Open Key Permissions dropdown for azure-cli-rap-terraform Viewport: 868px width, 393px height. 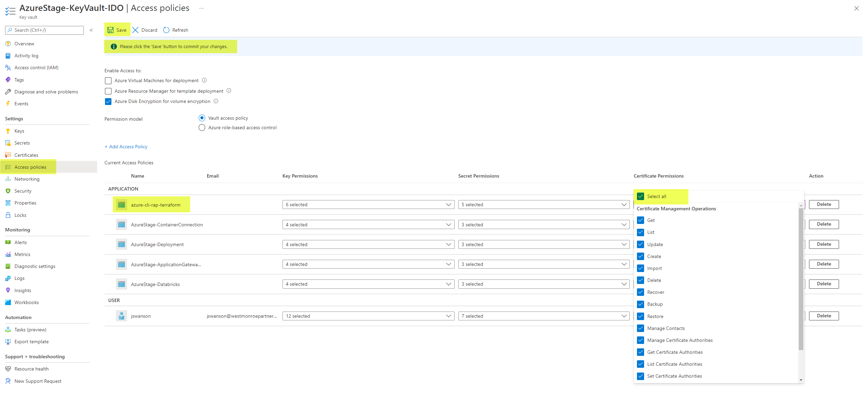368,205
